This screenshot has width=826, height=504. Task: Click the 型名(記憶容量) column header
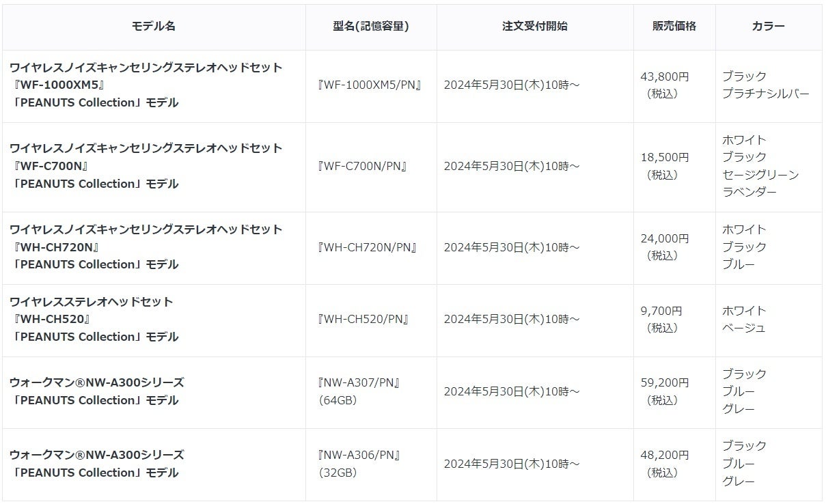[x=371, y=26]
